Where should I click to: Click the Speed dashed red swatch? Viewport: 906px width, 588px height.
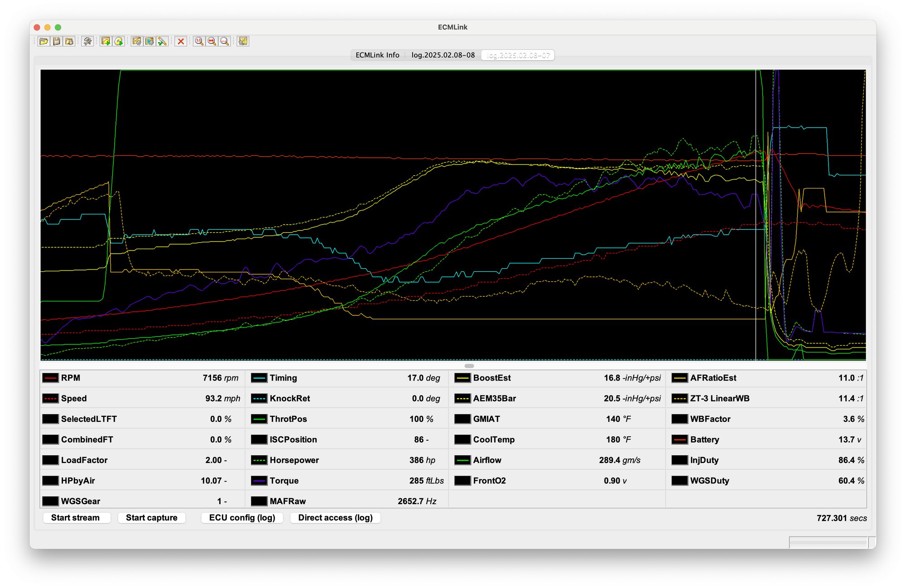click(x=50, y=399)
